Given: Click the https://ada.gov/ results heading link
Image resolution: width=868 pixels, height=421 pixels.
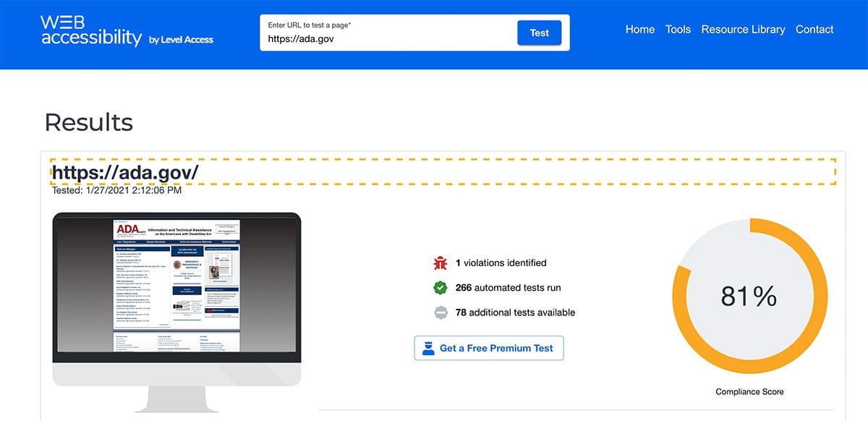Looking at the screenshot, I should click(x=125, y=172).
